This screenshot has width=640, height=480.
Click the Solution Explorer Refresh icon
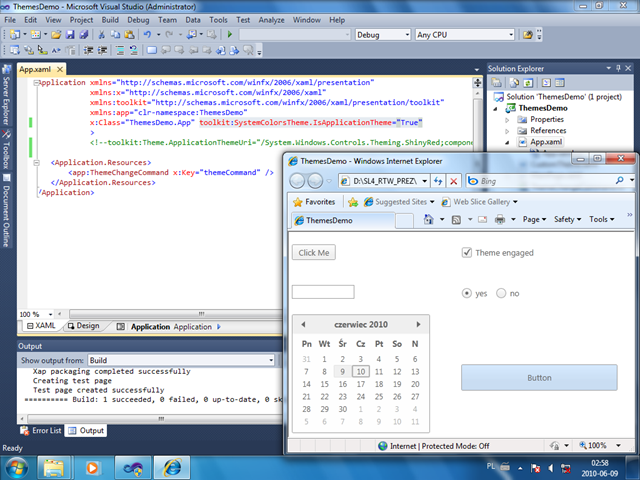528,83
